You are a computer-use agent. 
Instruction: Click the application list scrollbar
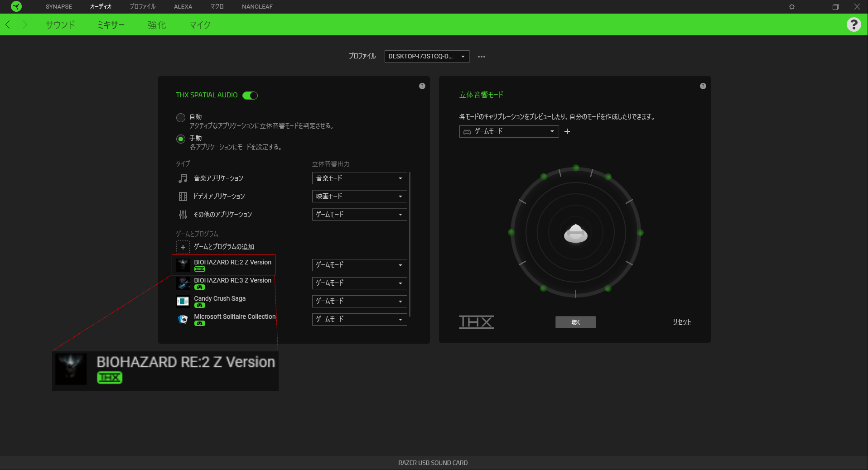[x=410, y=244]
